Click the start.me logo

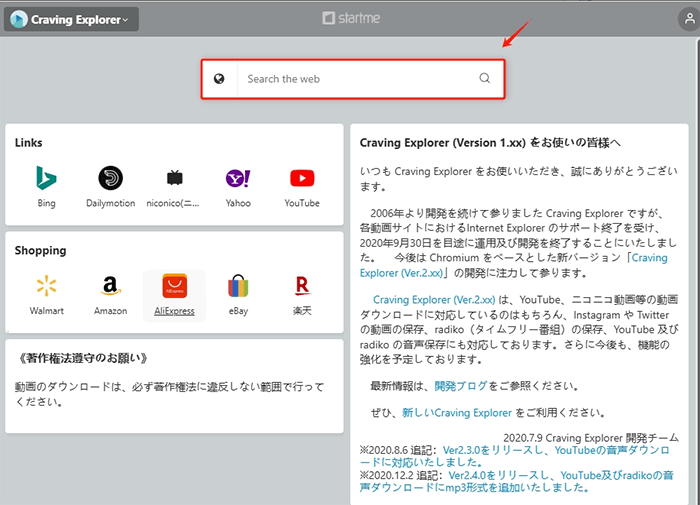(351, 18)
